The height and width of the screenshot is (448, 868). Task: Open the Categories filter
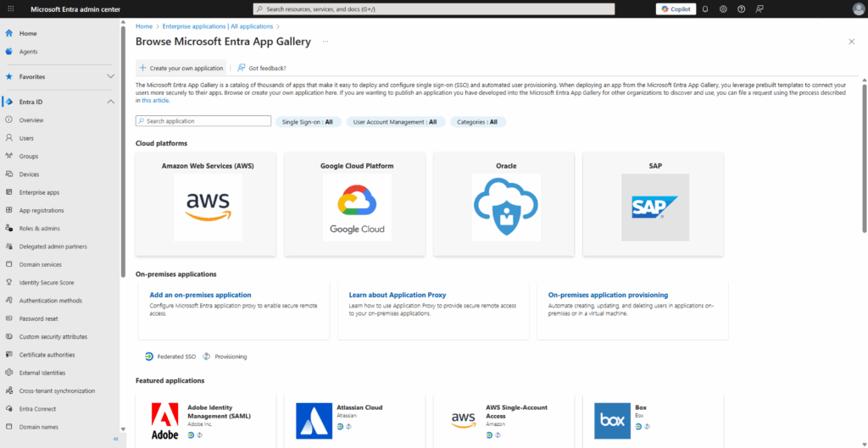click(x=479, y=122)
